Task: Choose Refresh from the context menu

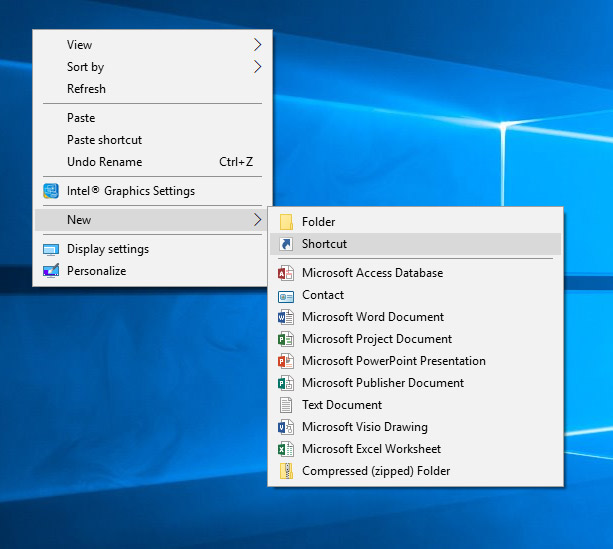Action: (x=152, y=89)
